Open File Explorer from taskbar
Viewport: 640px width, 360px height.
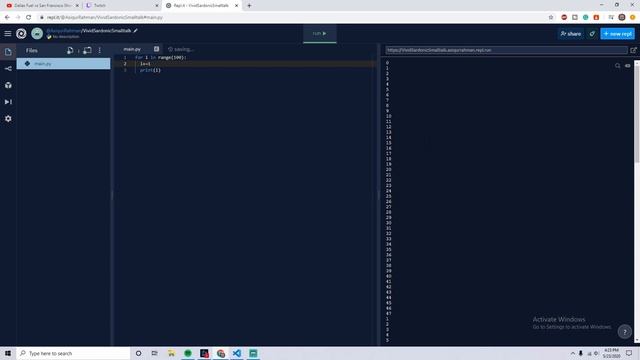(x=171, y=353)
